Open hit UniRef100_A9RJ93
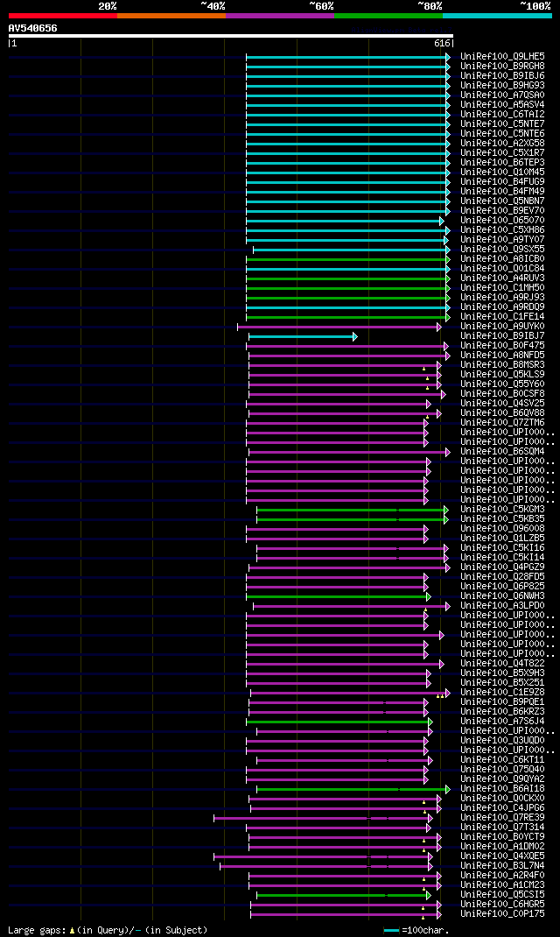This screenshot has width=560, height=937. [502, 297]
